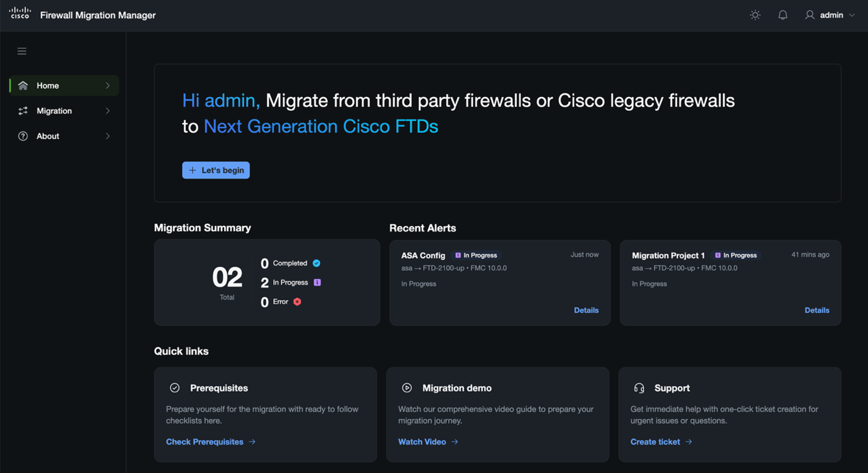The height and width of the screenshot is (473, 868).
Task: Click the Support headset icon
Action: [639, 388]
